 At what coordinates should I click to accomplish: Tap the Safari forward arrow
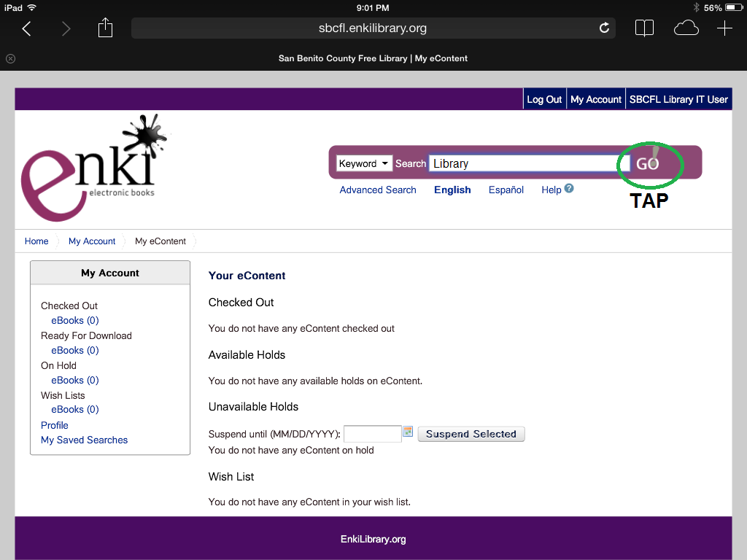[x=66, y=28]
